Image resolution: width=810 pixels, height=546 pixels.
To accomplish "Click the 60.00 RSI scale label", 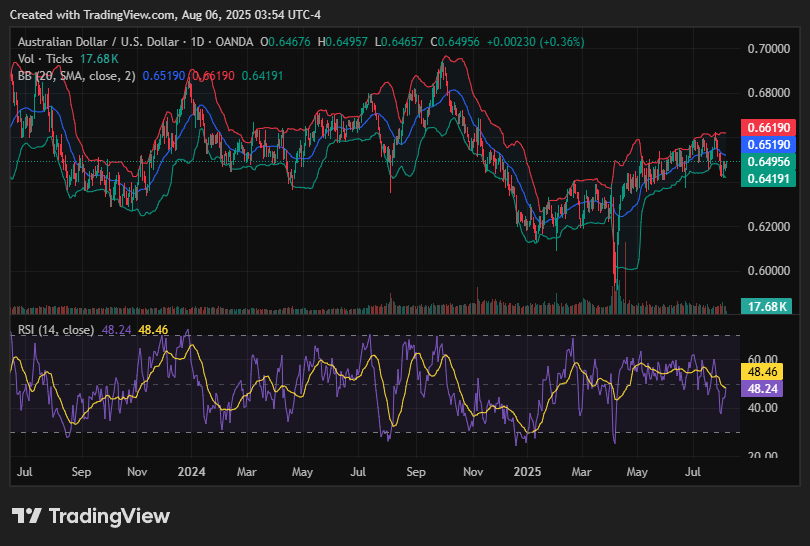I will pyautogui.click(x=762, y=359).
